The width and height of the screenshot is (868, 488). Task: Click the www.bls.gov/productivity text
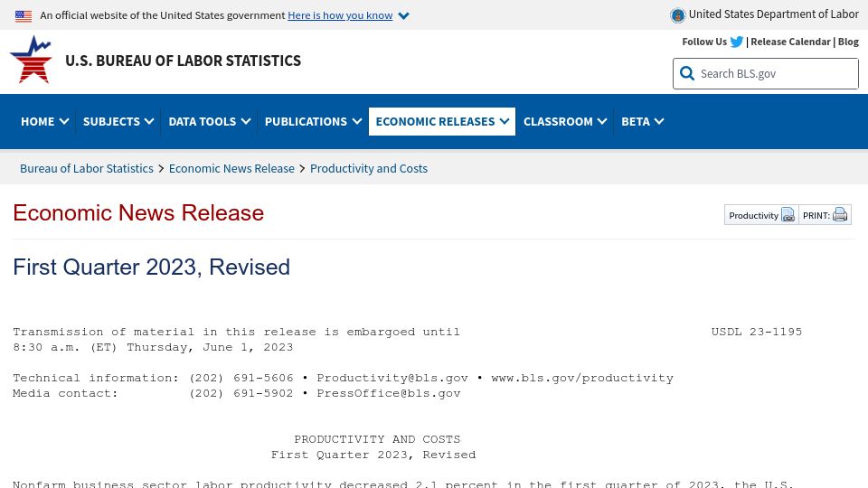582,378
